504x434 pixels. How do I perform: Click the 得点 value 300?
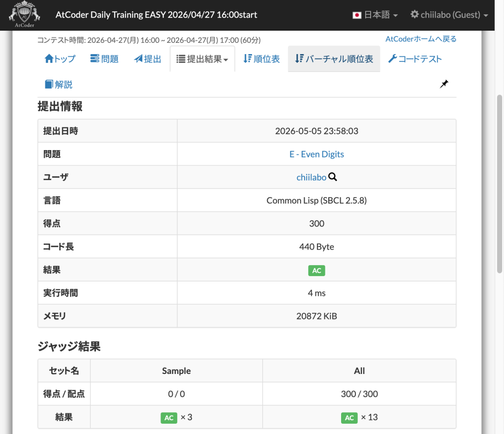[316, 223]
